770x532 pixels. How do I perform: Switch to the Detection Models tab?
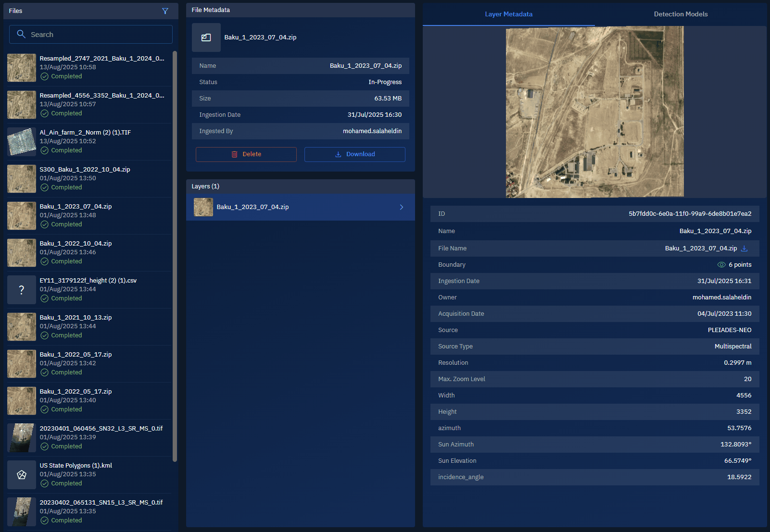(x=680, y=14)
